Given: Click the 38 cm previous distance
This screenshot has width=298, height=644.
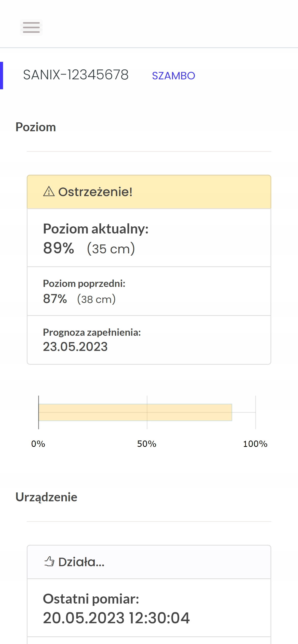Looking at the screenshot, I should pos(96,299).
